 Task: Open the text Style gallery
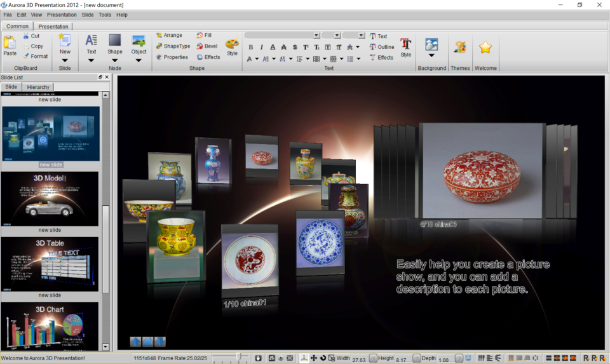point(406,47)
